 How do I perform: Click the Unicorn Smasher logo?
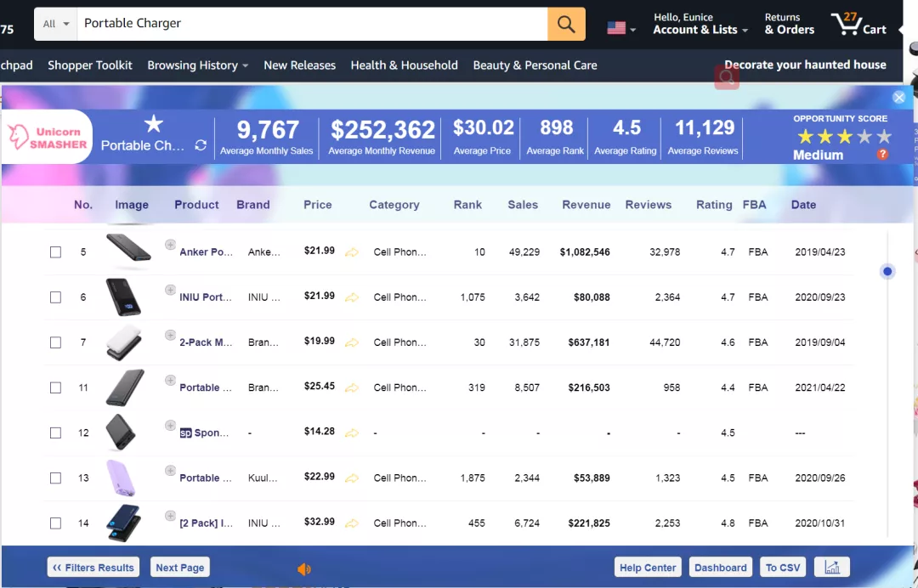[x=48, y=137]
